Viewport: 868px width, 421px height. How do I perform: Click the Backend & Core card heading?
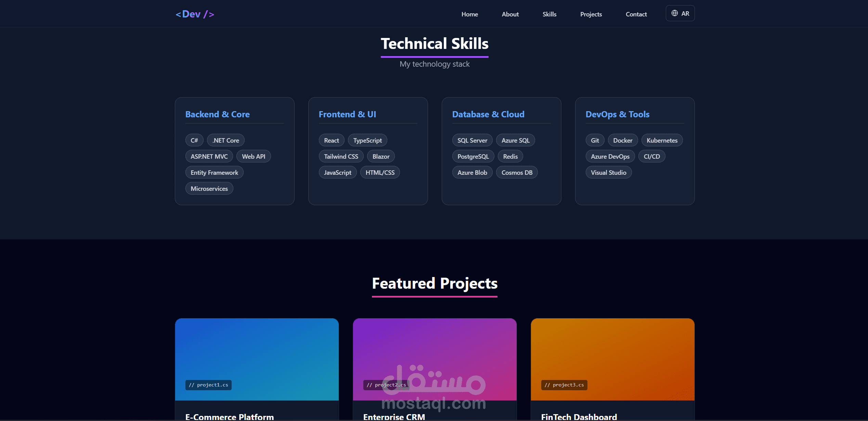point(217,114)
